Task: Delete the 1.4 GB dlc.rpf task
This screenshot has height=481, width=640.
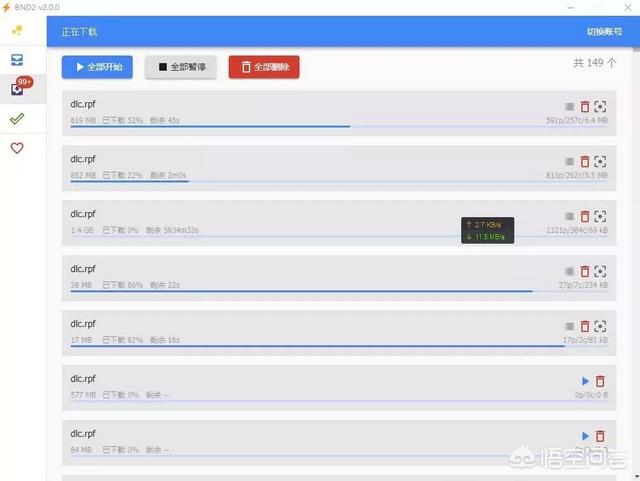Action: click(x=585, y=216)
